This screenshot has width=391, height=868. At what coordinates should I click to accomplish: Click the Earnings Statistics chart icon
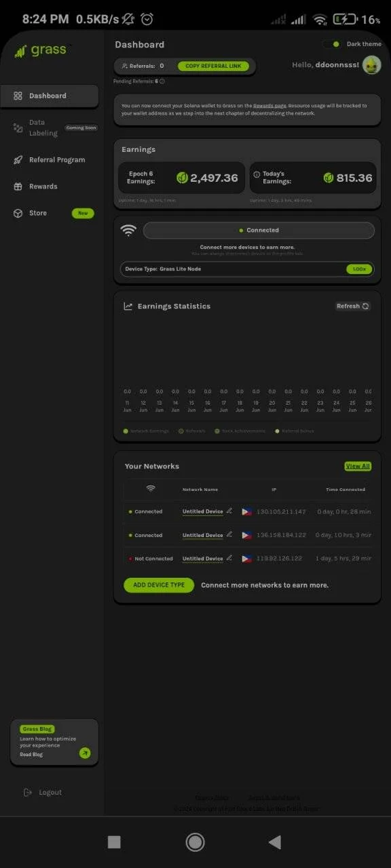[128, 307]
